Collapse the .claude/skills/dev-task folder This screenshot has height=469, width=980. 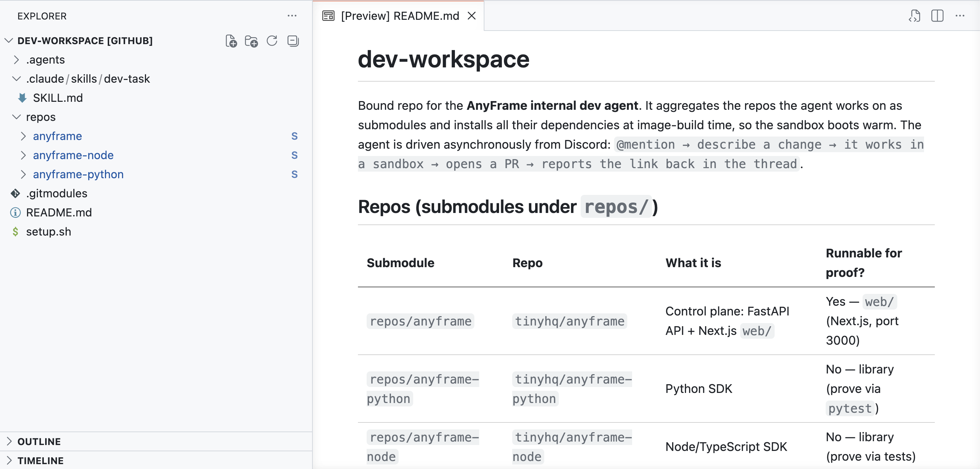coord(16,79)
